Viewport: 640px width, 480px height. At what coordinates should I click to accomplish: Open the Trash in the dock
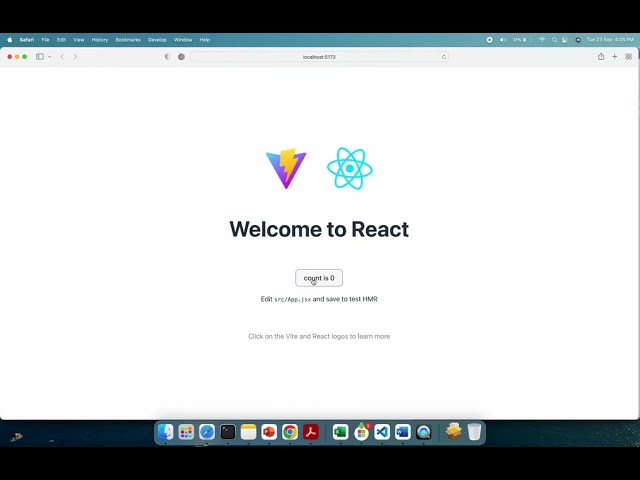click(x=474, y=432)
